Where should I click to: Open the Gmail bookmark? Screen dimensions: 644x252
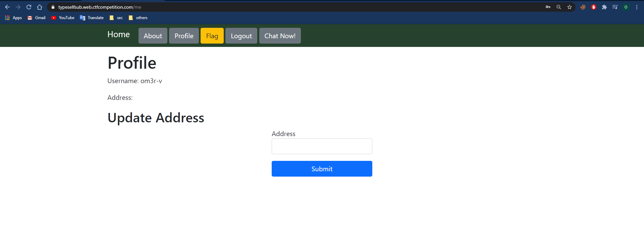tap(37, 18)
